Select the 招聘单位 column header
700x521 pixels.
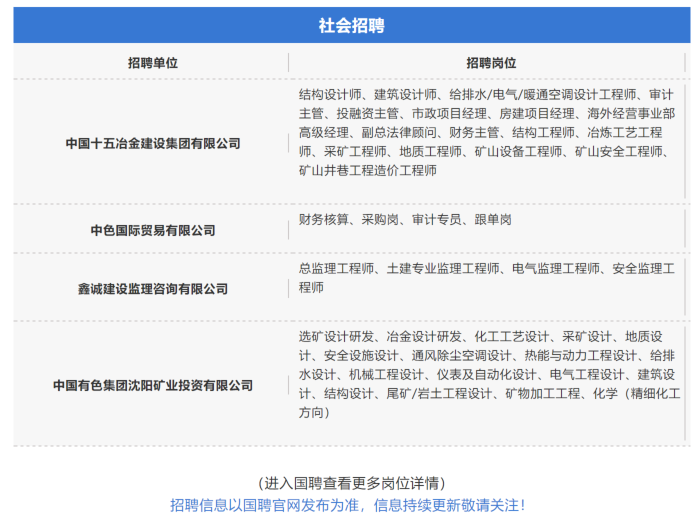coord(153,63)
